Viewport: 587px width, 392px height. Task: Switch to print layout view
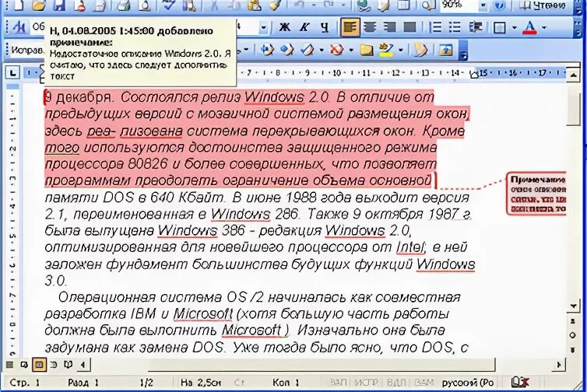(39, 364)
